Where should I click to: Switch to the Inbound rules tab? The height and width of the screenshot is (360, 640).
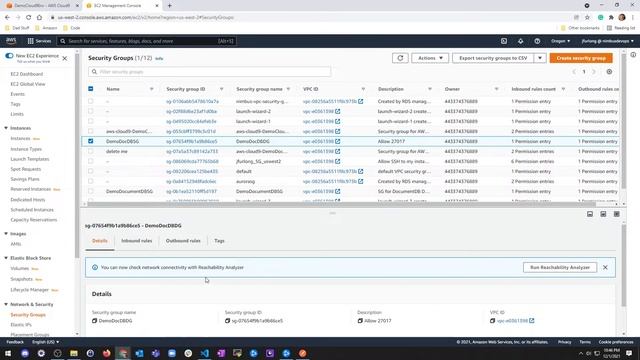point(137,241)
